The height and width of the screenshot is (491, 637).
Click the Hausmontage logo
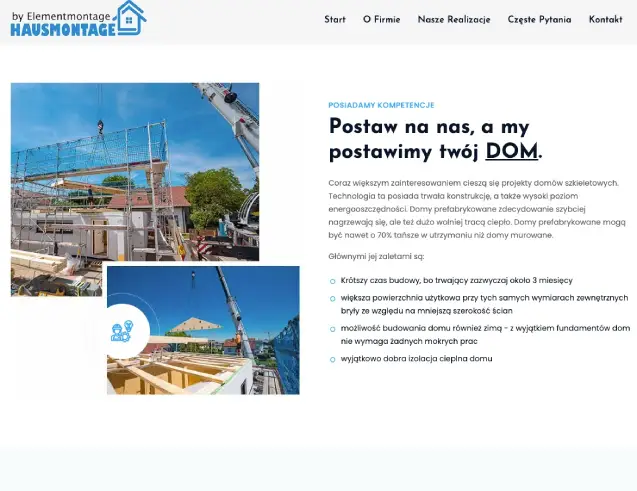(x=78, y=19)
